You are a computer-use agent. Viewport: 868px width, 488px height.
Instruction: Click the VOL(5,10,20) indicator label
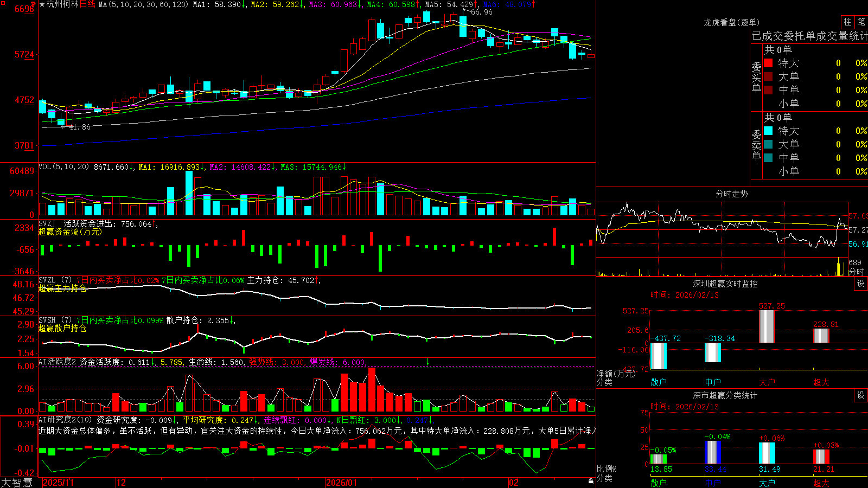(63, 167)
